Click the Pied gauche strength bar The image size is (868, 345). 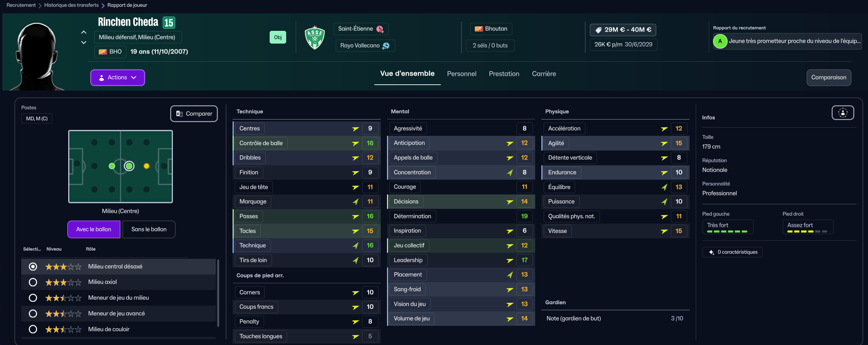[x=727, y=231]
